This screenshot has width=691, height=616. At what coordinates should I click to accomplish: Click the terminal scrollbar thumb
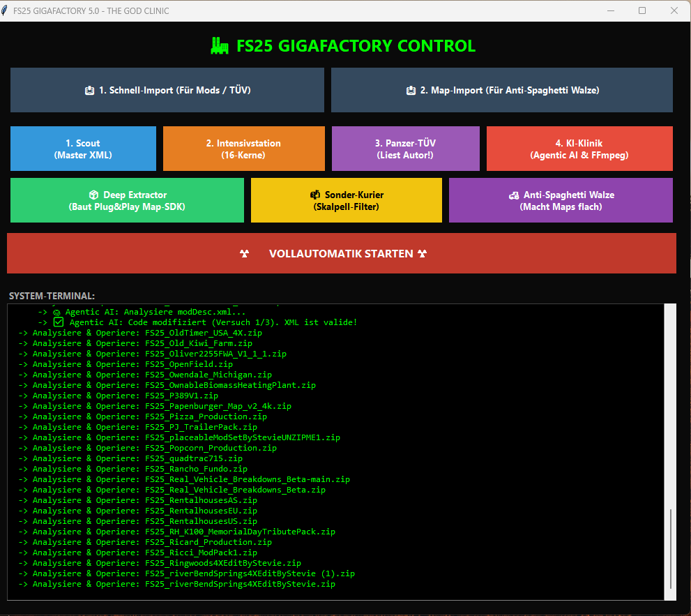[x=671, y=548]
